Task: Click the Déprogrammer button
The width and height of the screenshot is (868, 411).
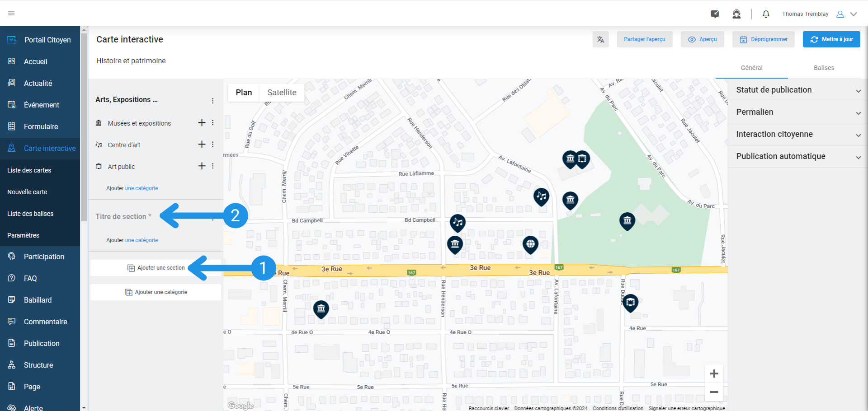Action: 763,39
